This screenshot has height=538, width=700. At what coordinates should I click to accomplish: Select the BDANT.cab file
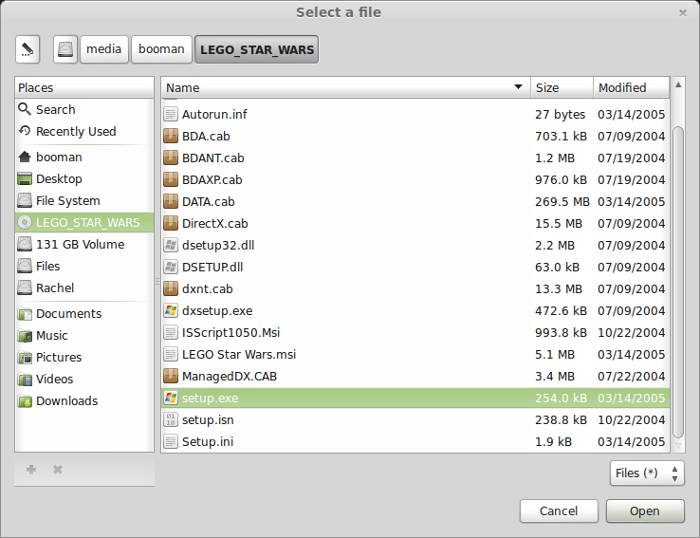point(415,158)
